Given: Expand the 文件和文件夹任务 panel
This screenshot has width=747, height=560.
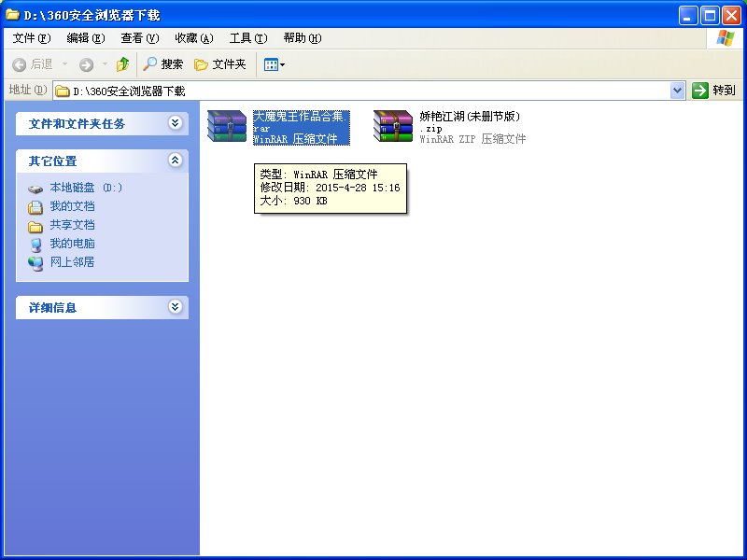Looking at the screenshot, I should pos(175,123).
